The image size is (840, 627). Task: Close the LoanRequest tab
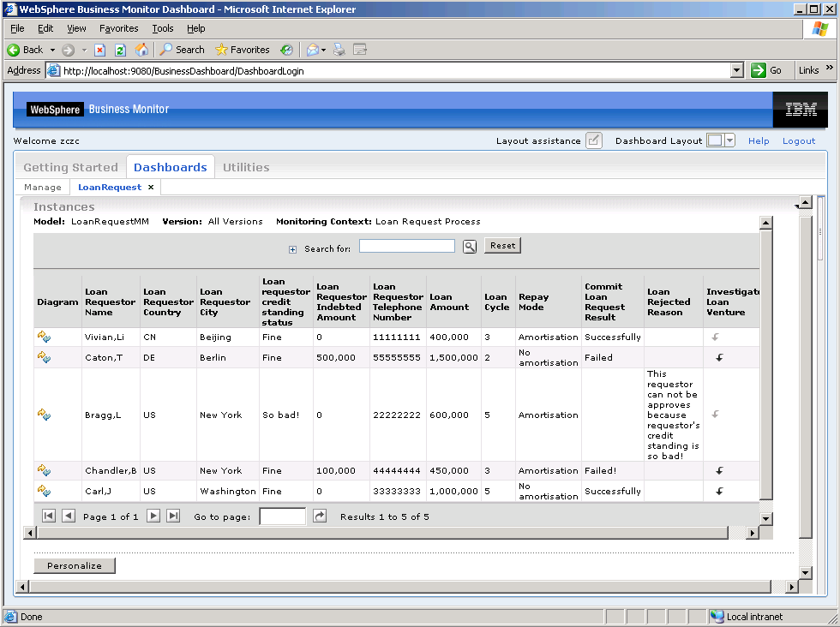coord(151,187)
